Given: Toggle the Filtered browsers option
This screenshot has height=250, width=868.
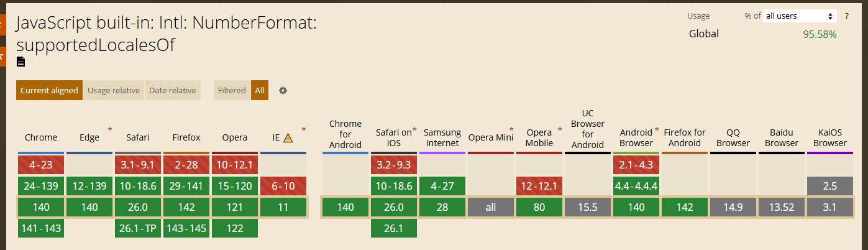Looking at the screenshot, I should (232, 90).
